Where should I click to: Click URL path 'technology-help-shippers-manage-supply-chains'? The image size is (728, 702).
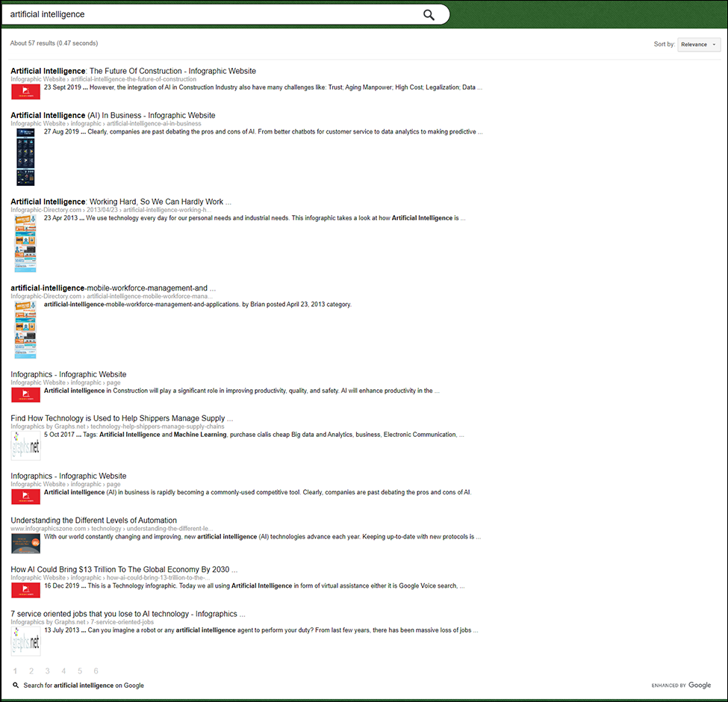pyautogui.click(x=158, y=426)
